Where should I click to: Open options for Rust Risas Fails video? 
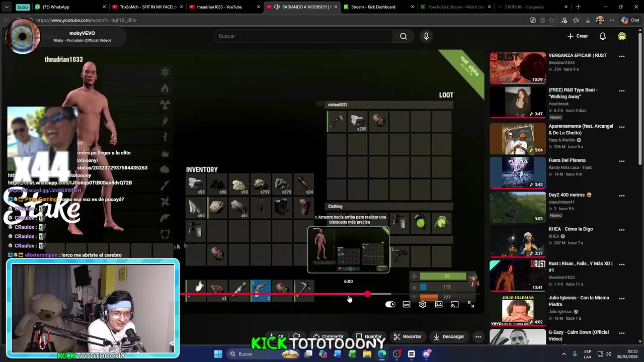622,264
